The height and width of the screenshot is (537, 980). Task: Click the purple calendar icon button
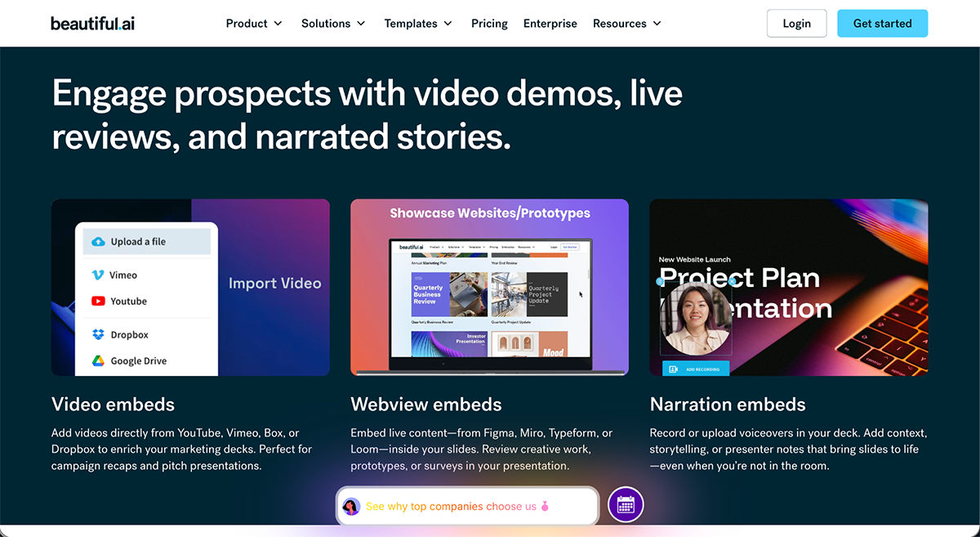pyautogui.click(x=626, y=504)
